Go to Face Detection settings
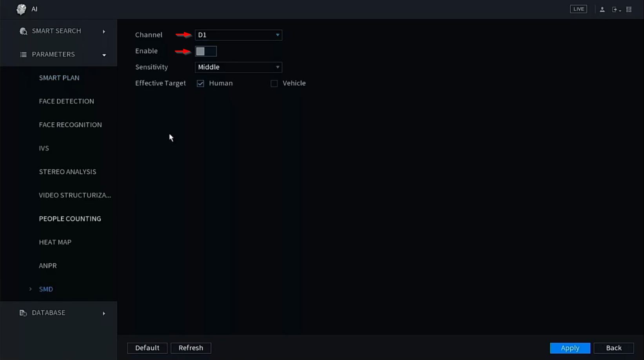 pos(67,101)
